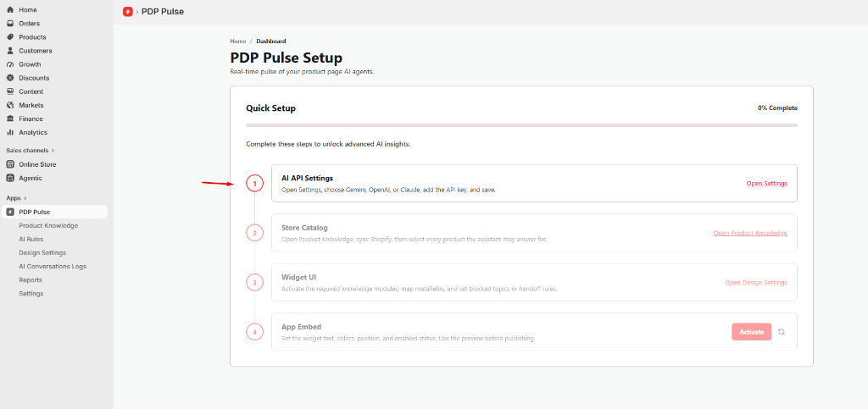Open Design Settings submenu item
The width and height of the screenshot is (868, 409).
(x=42, y=252)
